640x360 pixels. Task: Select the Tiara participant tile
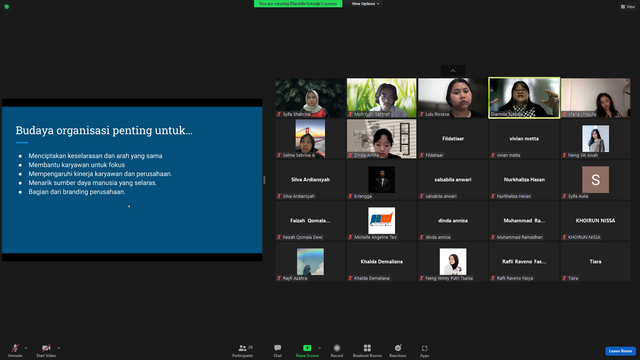[x=596, y=262]
